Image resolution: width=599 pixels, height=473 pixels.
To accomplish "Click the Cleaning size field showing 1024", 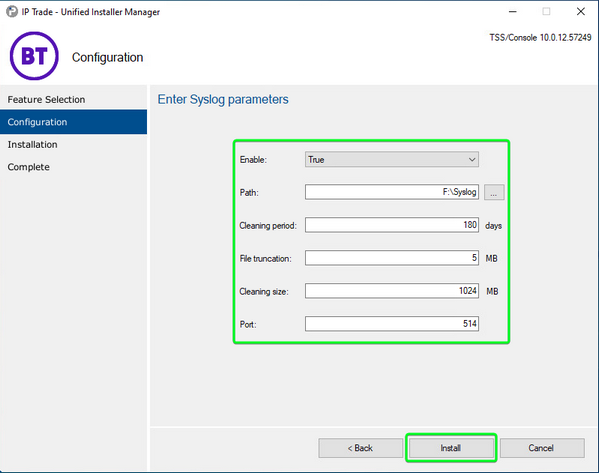I will click(392, 291).
